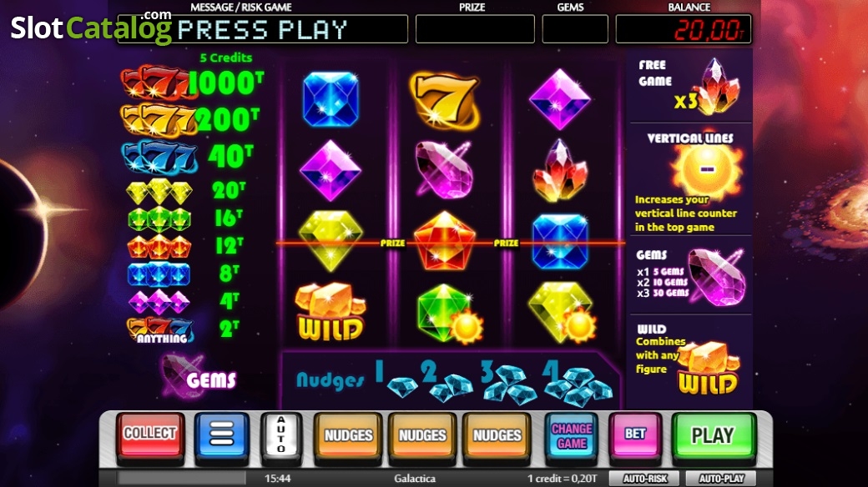Click the red COLLECT button
Screen dimensions: 868x487
(x=150, y=434)
